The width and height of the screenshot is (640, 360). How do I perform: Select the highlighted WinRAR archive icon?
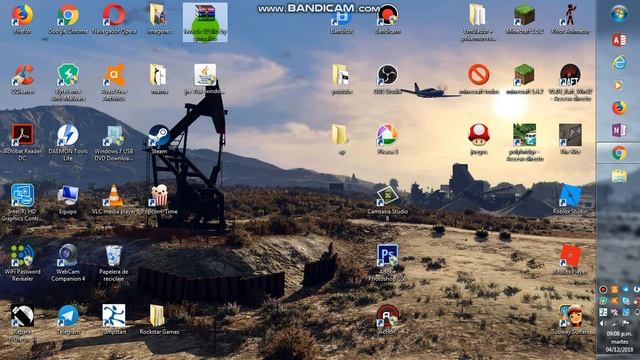(205, 22)
